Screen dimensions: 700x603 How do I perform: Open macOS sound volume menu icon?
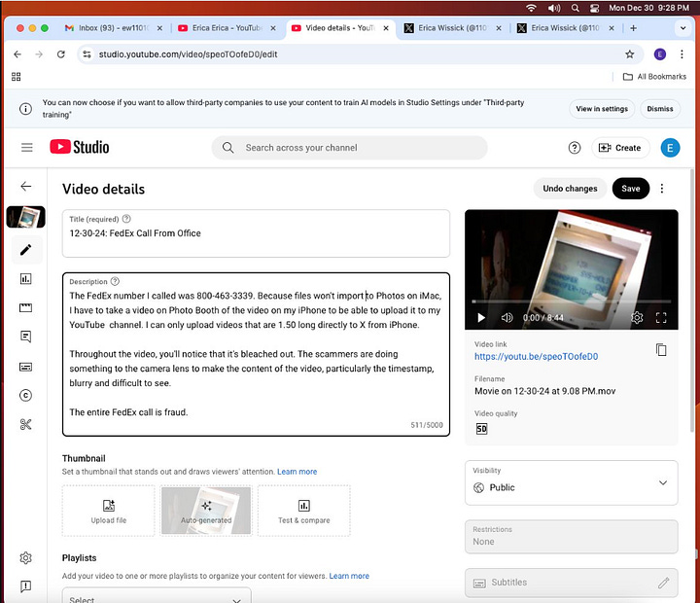[554, 8]
